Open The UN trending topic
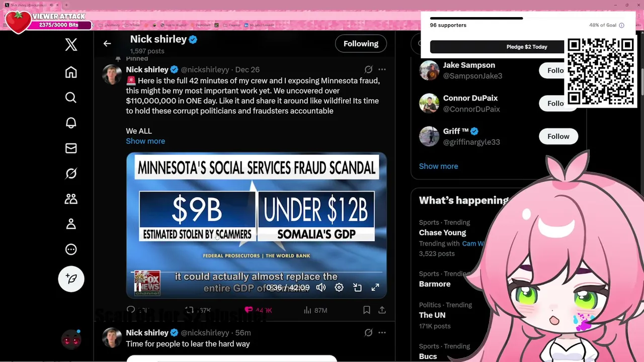The height and width of the screenshot is (362, 644). [x=432, y=315]
